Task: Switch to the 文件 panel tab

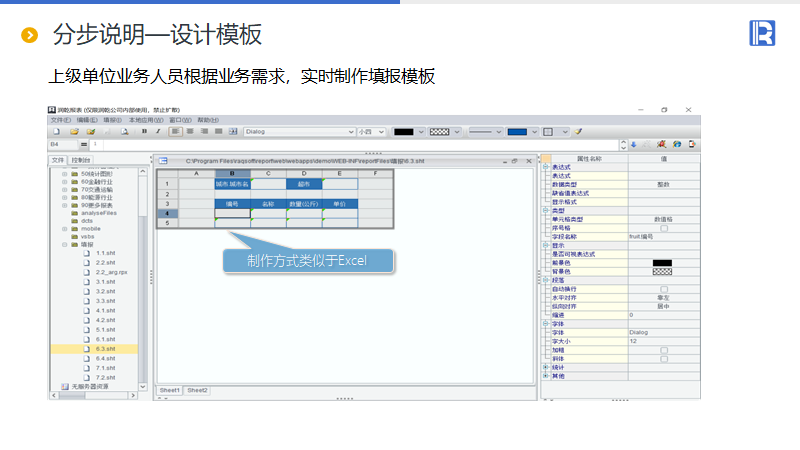Action: (x=58, y=160)
